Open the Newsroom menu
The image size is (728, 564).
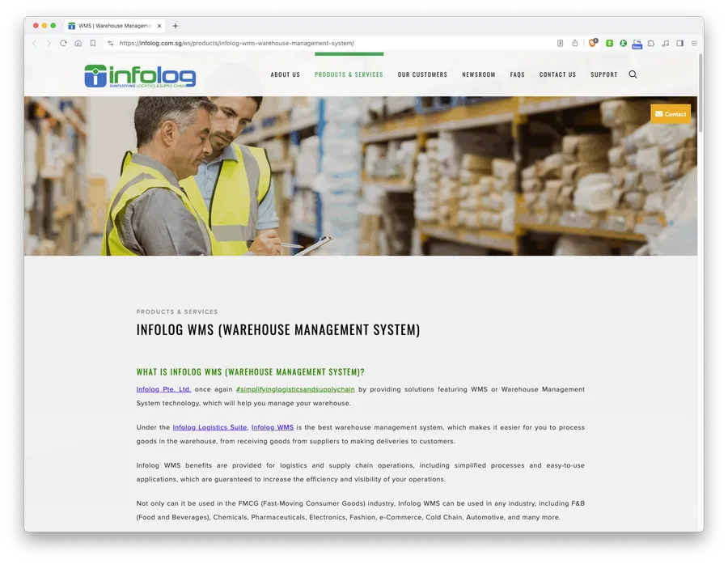coord(479,74)
